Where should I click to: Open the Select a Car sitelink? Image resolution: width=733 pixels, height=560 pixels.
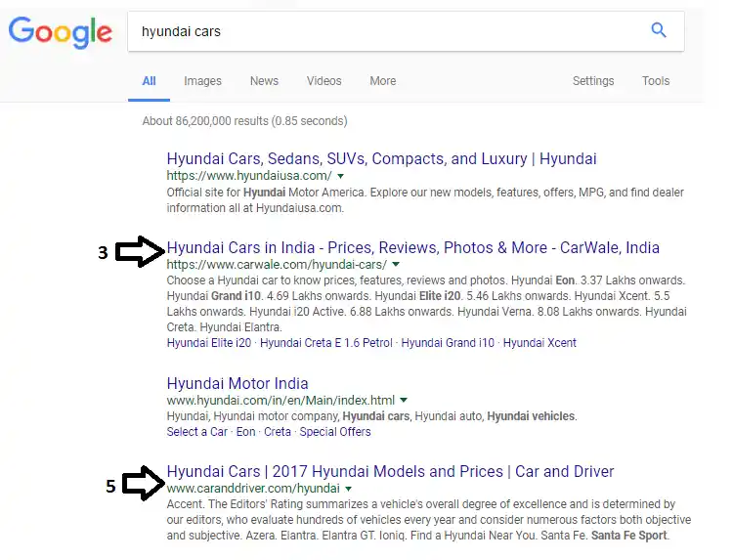click(197, 432)
